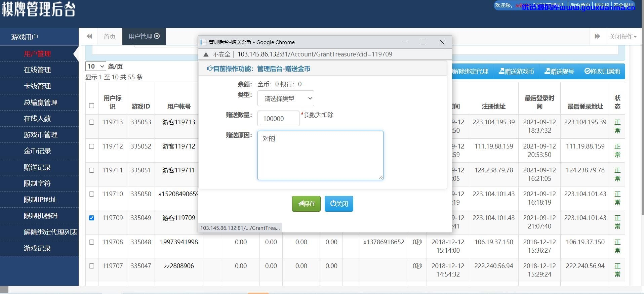Click the 不安全 warning icon in popup address bar
The height and width of the screenshot is (294, 644).
click(x=206, y=54)
